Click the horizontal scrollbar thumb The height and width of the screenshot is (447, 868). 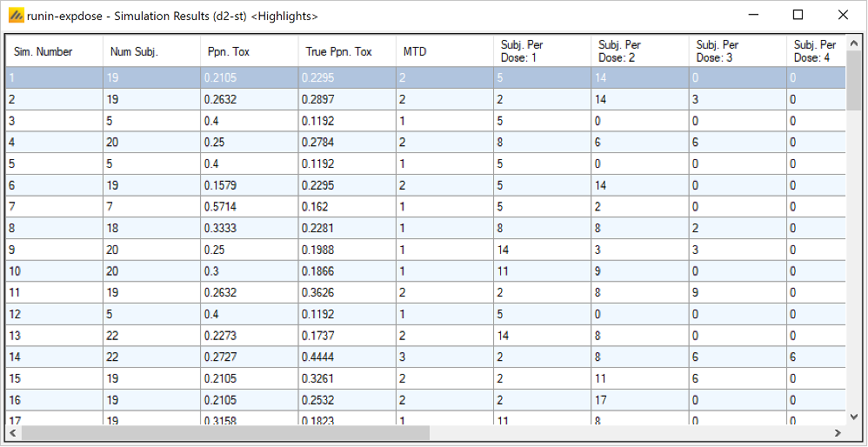[x=225, y=433]
